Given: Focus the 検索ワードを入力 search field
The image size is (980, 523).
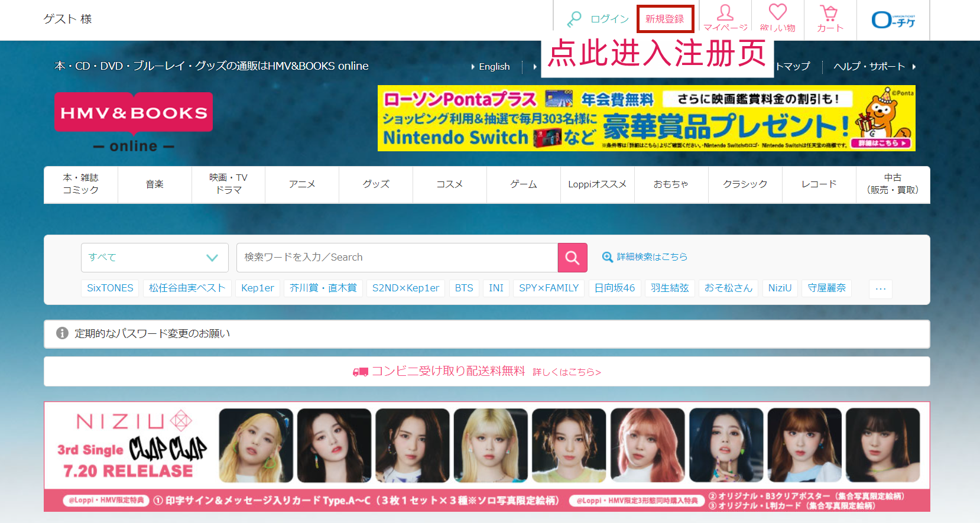Looking at the screenshot, I should pos(397,258).
